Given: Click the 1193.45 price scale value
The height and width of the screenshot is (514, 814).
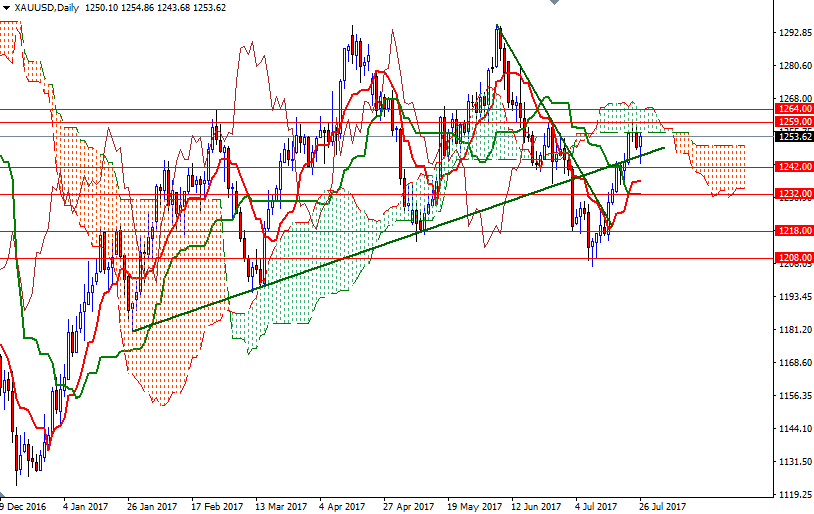Looking at the screenshot, I should point(795,296).
